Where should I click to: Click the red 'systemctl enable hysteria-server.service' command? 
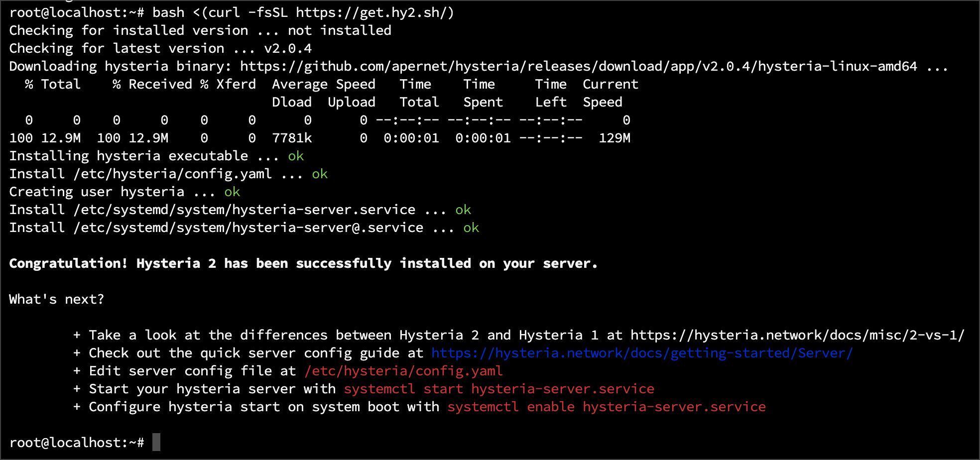pos(607,407)
